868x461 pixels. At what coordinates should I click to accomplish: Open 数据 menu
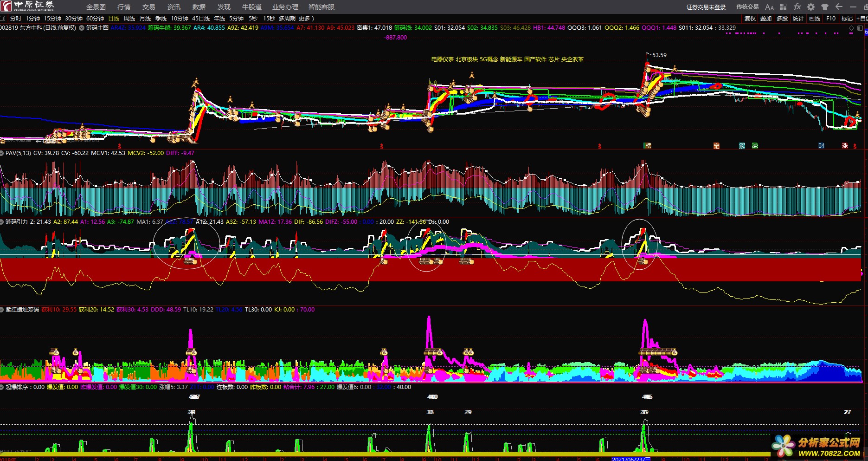click(x=199, y=7)
